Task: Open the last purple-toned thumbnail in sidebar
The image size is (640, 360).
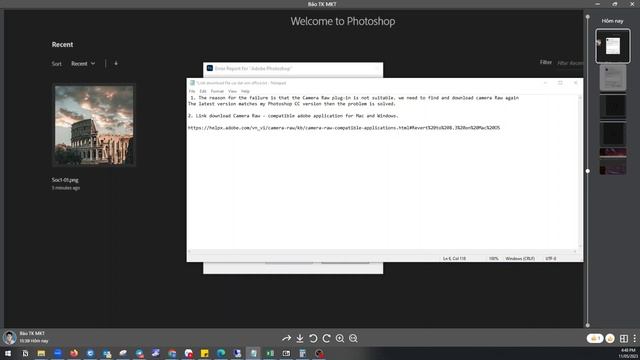Action: coord(613,167)
